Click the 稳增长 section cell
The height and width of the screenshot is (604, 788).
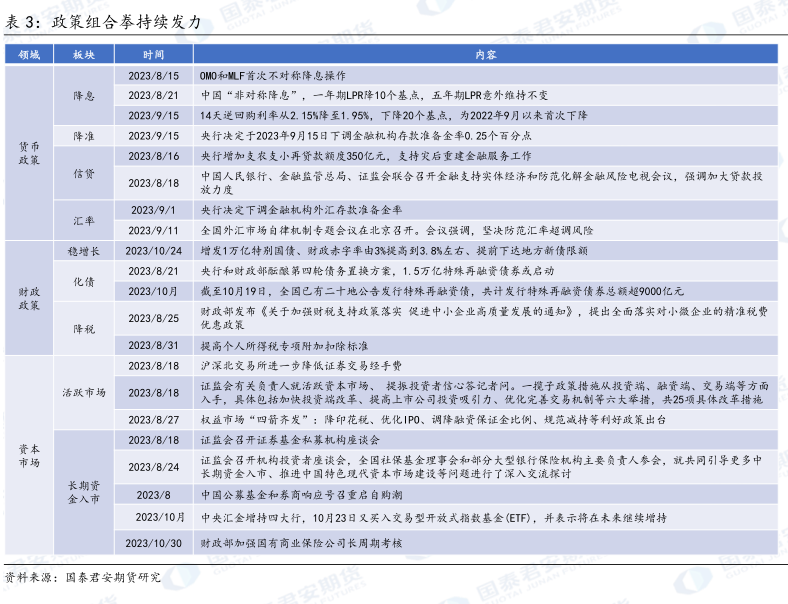click(84, 249)
